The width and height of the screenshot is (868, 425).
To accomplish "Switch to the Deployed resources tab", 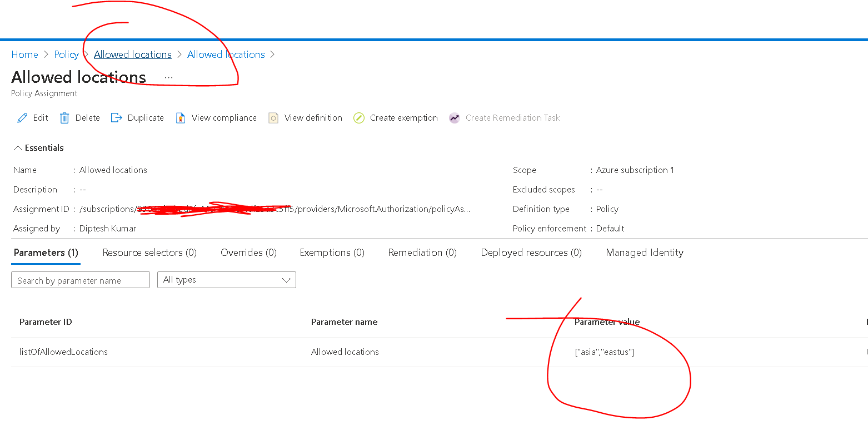I will 531,252.
